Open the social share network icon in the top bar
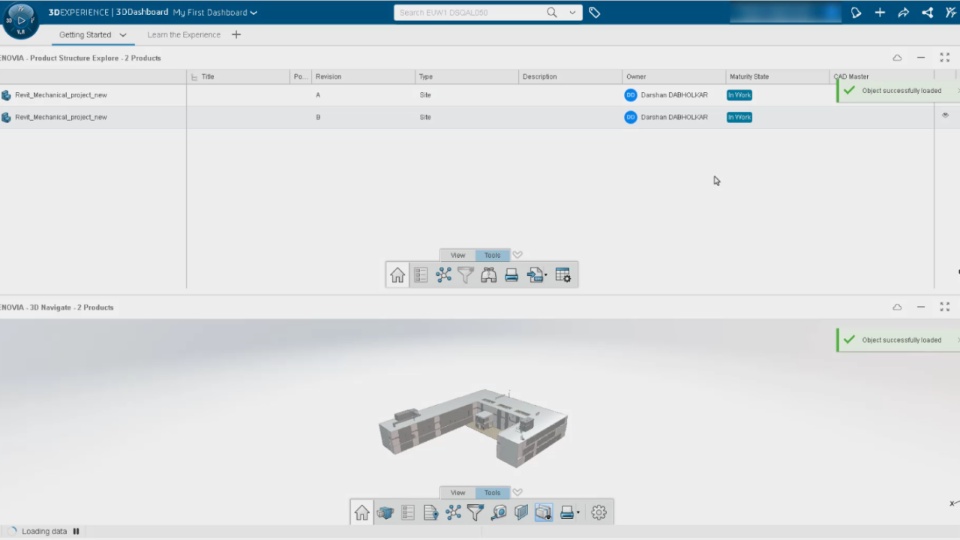 [x=928, y=12]
